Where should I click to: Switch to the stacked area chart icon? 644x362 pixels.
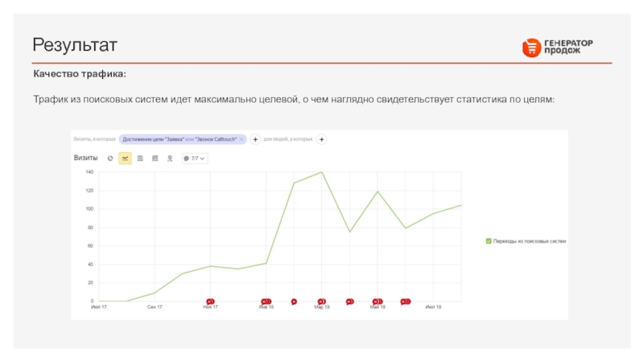140,158
